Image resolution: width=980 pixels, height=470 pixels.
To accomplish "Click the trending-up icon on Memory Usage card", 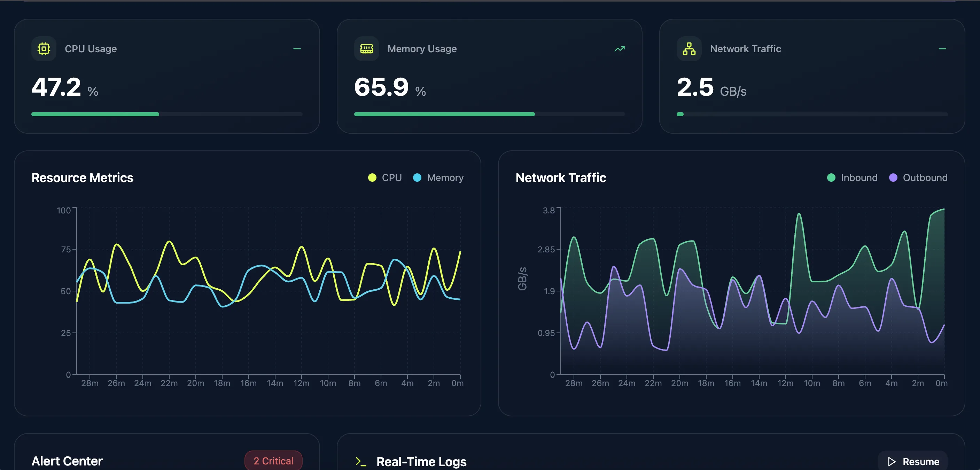I will (x=619, y=48).
